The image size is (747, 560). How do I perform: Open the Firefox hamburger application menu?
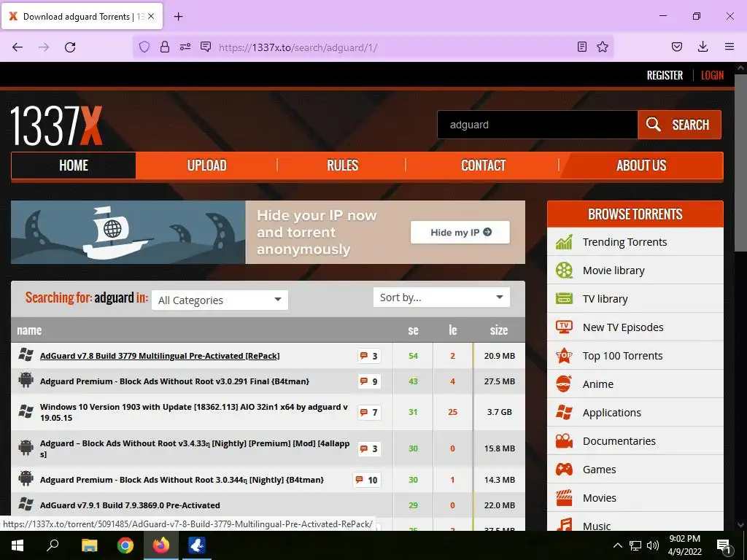[x=729, y=47]
